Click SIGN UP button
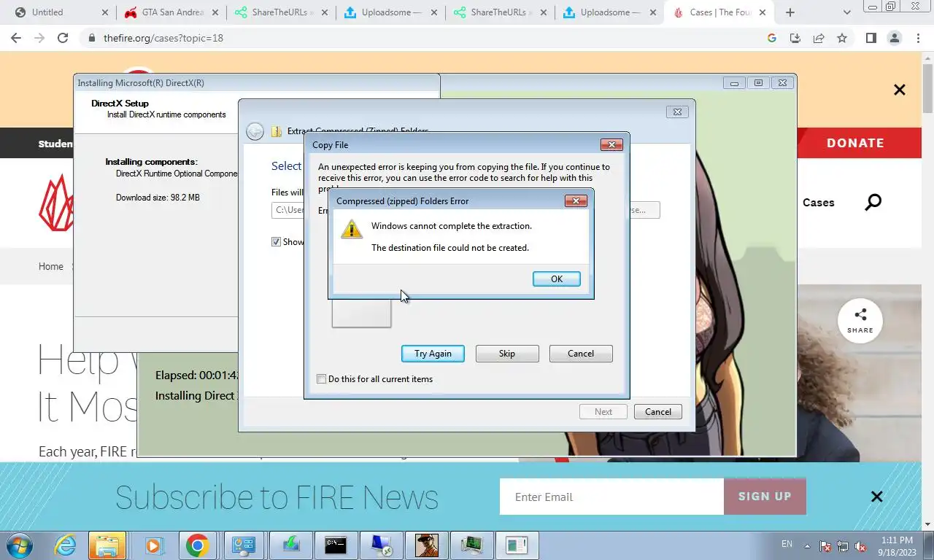Image resolution: width=934 pixels, height=560 pixels. click(765, 497)
